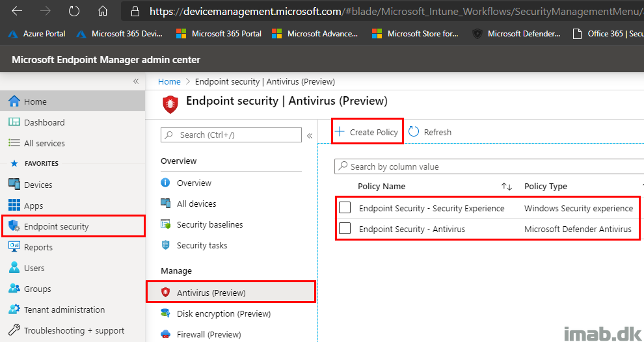Screen dimensions: 644x342
Task: Click Windows Security experience policy type cell
Action: point(579,208)
